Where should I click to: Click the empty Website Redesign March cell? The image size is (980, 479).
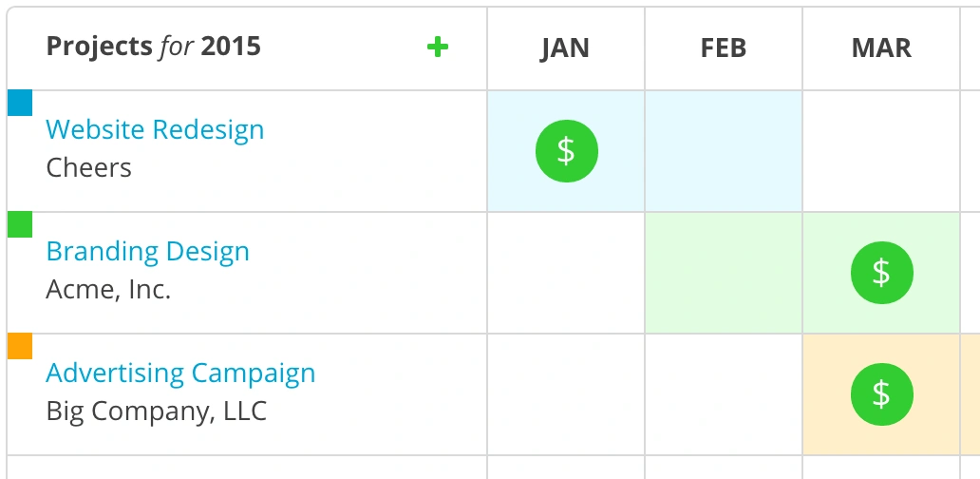pos(881,150)
